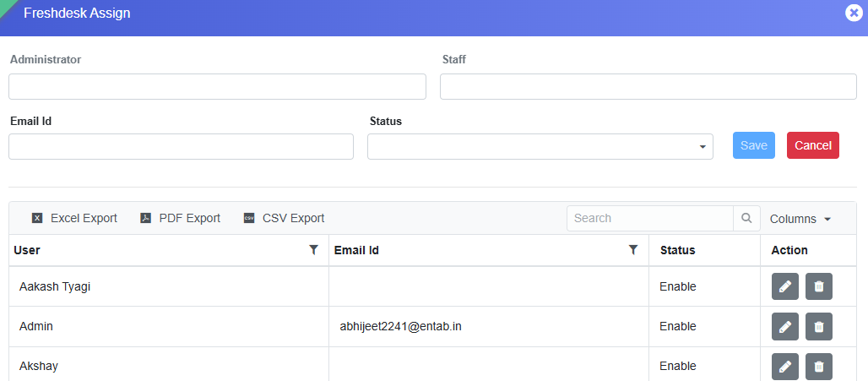Delete the Admin user entry
Viewport: 868px width, 381px height.
click(x=819, y=326)
